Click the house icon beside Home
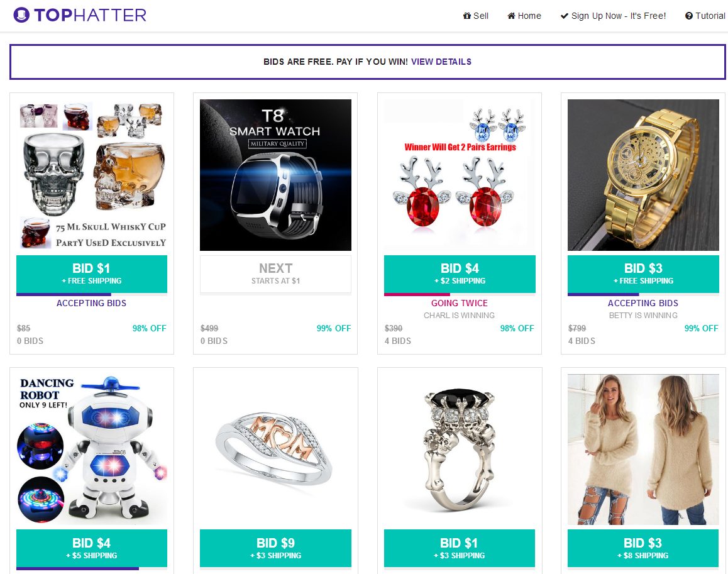Viewport: 728px width, 574px height. point(511,16)
